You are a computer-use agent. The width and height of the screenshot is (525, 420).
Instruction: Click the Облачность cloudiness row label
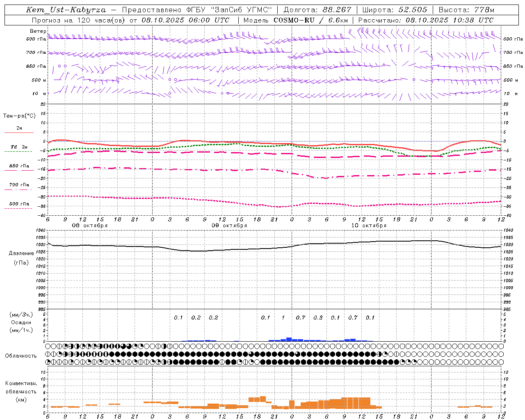(x=21, y=356)
